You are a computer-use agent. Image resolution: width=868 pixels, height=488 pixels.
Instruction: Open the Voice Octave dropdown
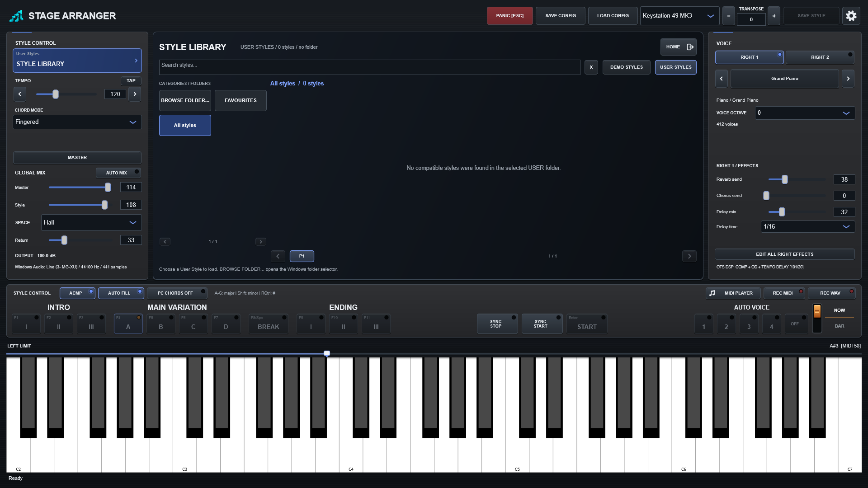(805, 113)
